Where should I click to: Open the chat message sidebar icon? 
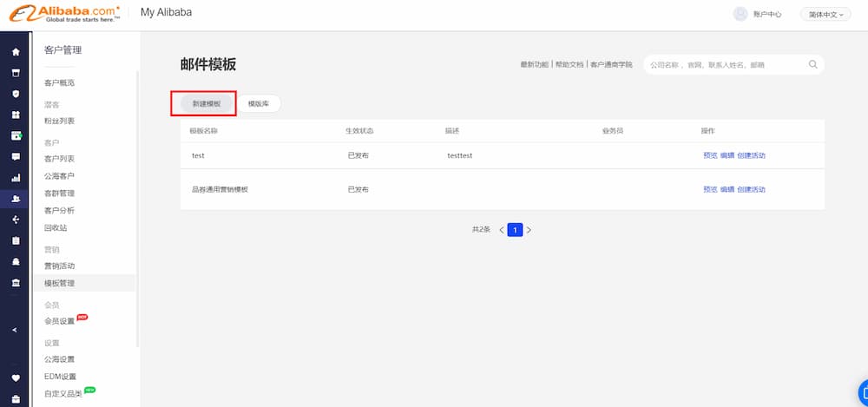pyautogui.click(x=16, y=157)
